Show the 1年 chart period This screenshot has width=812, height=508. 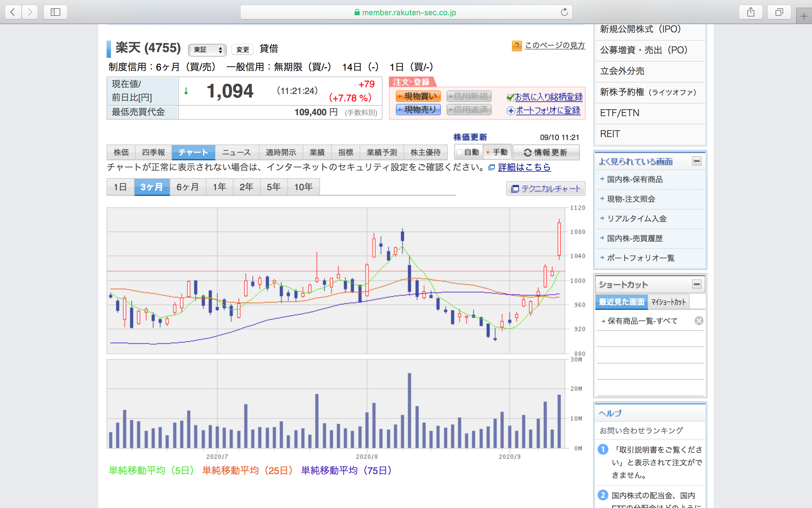click(219, 187)
